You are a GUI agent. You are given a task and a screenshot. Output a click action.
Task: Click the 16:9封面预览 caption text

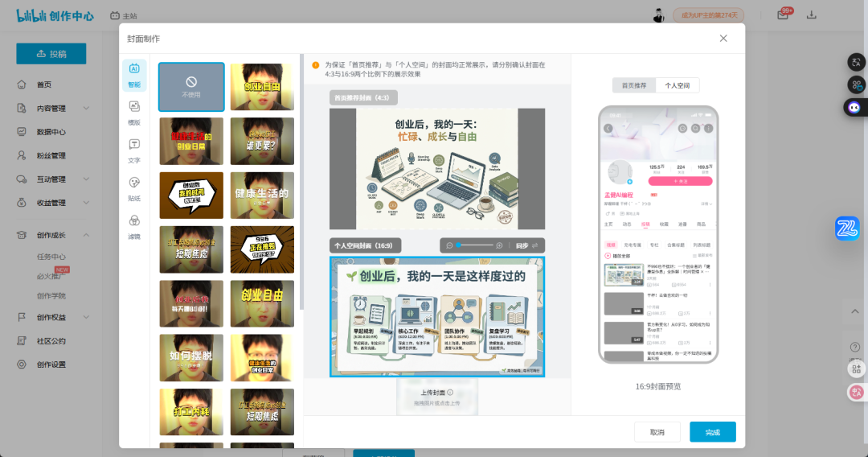(x=657, y=387)
